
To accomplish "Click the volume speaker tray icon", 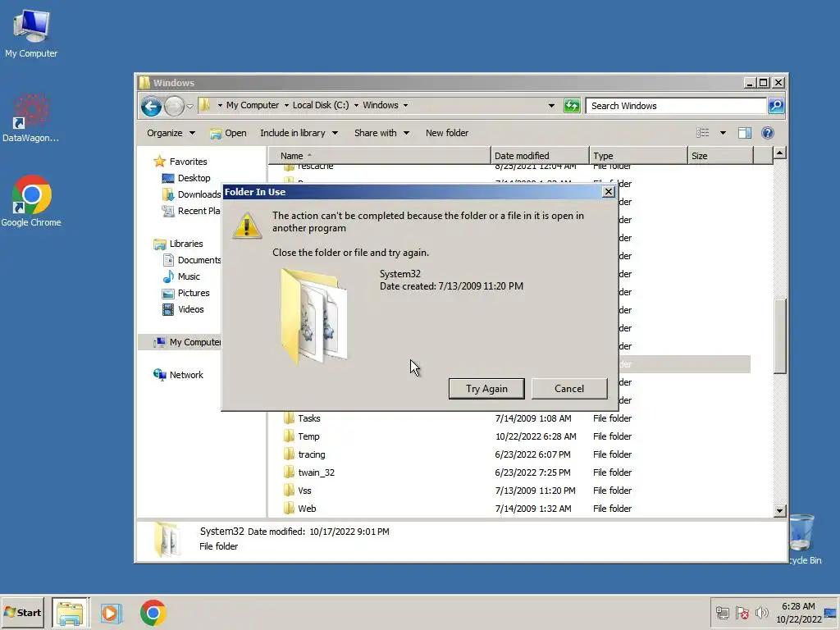I will (x=761, y=612).
